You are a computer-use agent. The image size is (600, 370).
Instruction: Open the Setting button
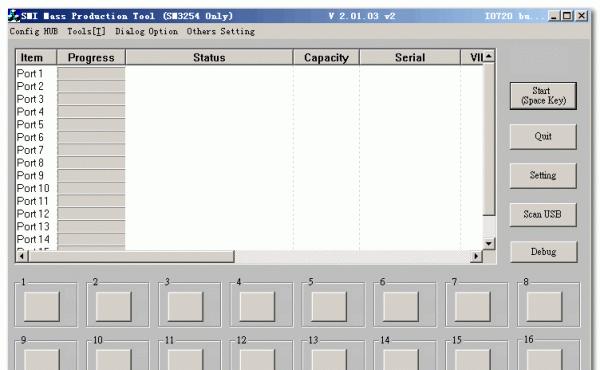[x=543, y=175]
